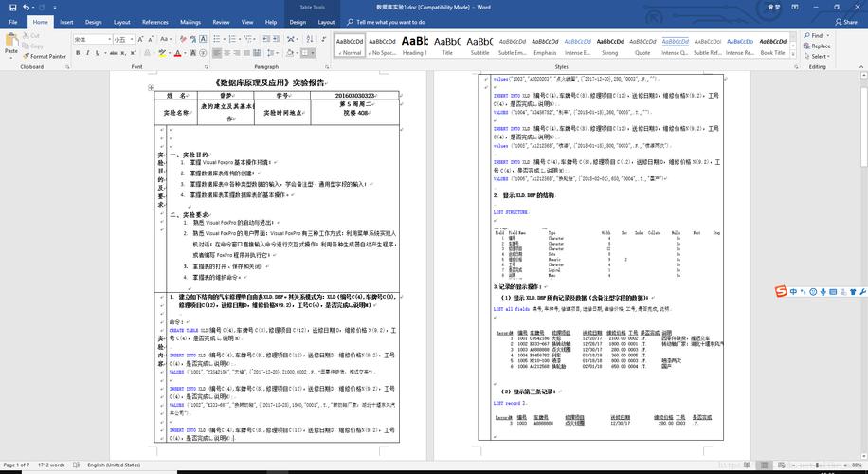
Task: Click the Increase Indent icon
Action: tap(277, 39)
